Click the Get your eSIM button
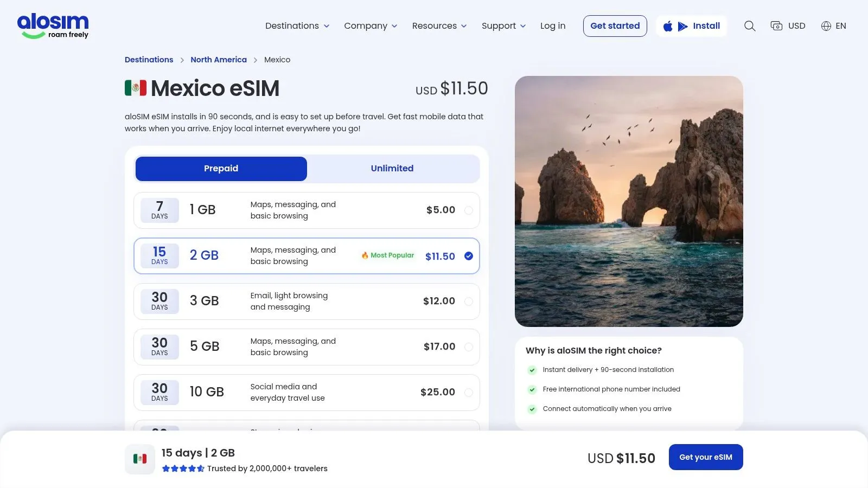 pyautogui.click(x=706, y=457)
